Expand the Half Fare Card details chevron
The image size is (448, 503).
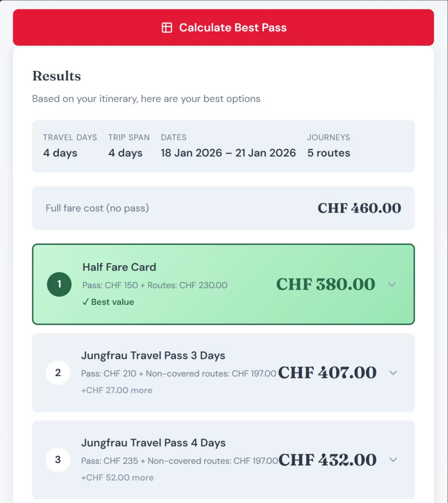(392, 284)
